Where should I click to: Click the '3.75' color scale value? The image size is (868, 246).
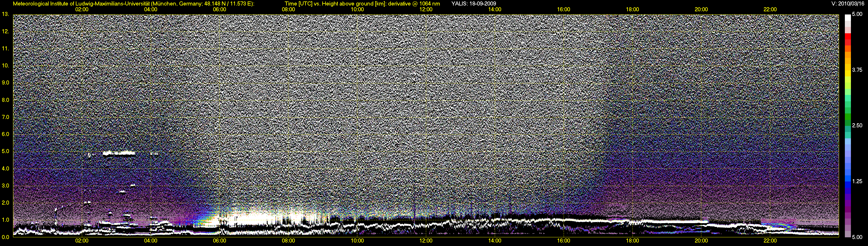tap(857, 70)
